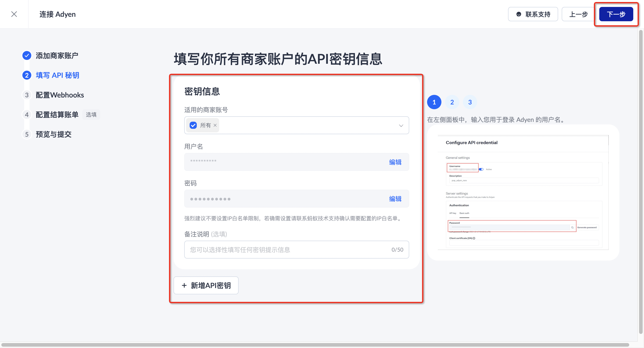Click 编辑 next to password field
The image size is (644, 348).
[x=395, y=199]
